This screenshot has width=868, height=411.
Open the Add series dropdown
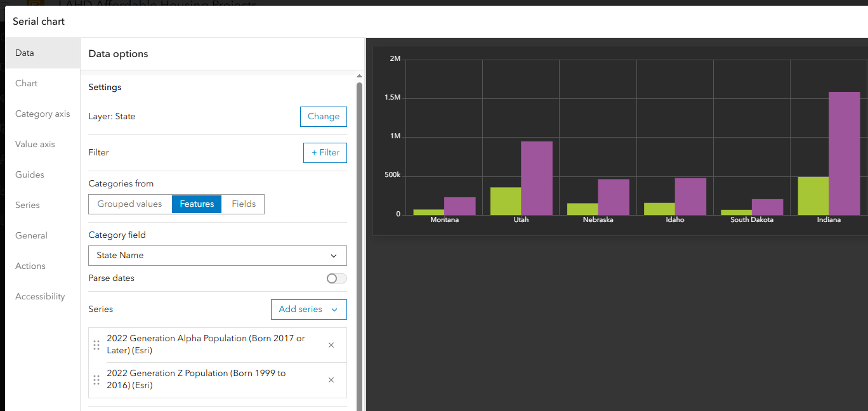click(308, 309)
